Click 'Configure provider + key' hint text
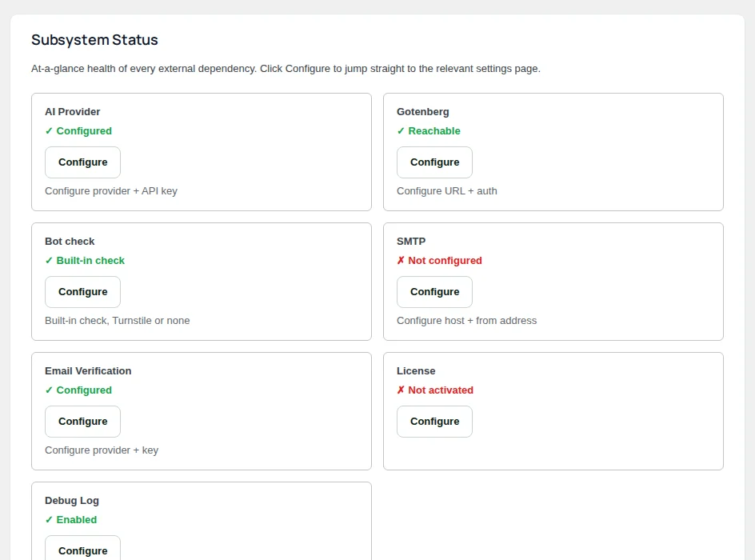Screen dimensions: 755x560 pos(102,450)
